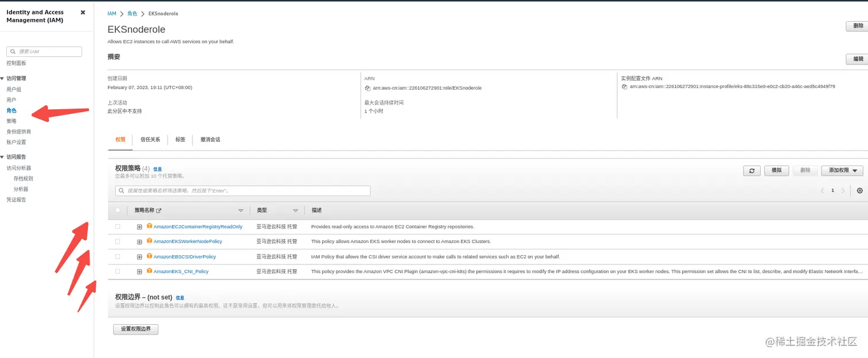Click the orange icon of AmazonEKSWorkerNodePolicy
The height and width of the screenshot is (358, 868).
(x=149, y=241)
